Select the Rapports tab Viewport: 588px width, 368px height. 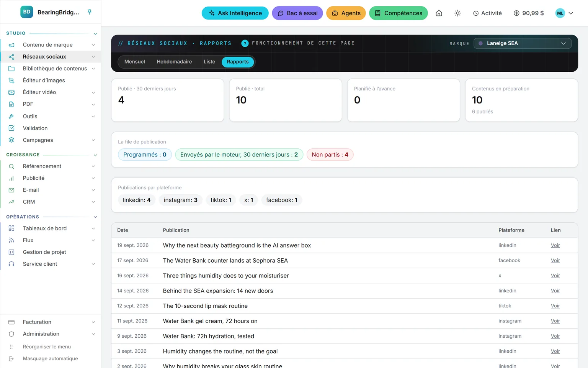238,62
